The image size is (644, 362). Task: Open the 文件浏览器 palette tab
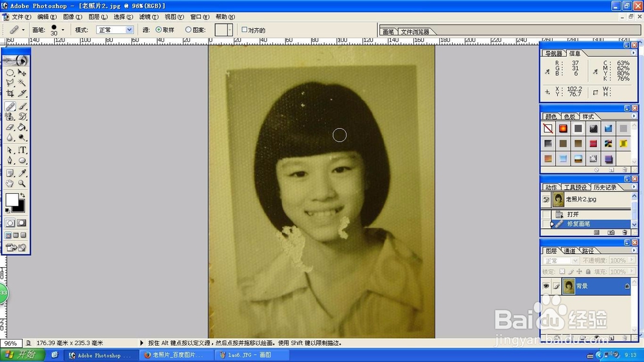coord(415,32)
